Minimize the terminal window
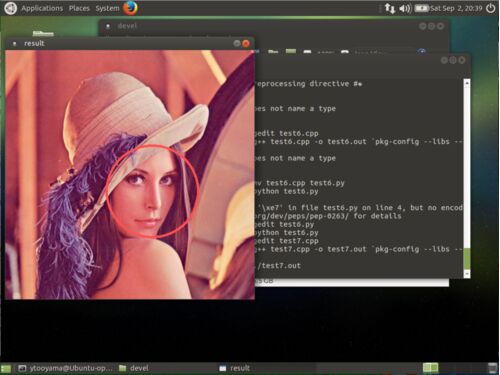 [444, 60]
